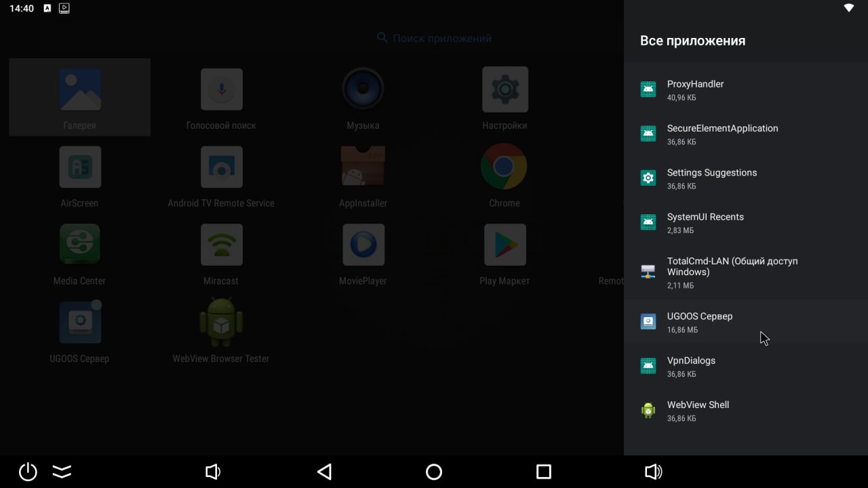Click the screen cast status bar icon
868x488 pixels.
pos(64,8)
